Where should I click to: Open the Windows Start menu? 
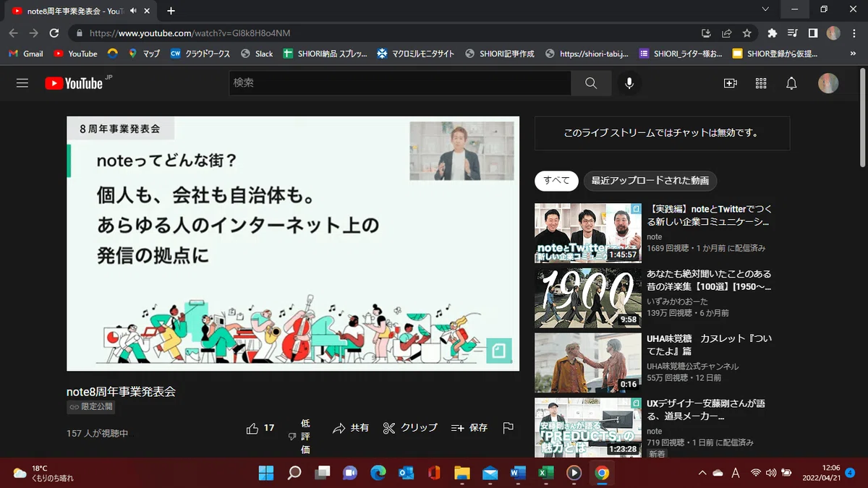(x=266, y=473)
